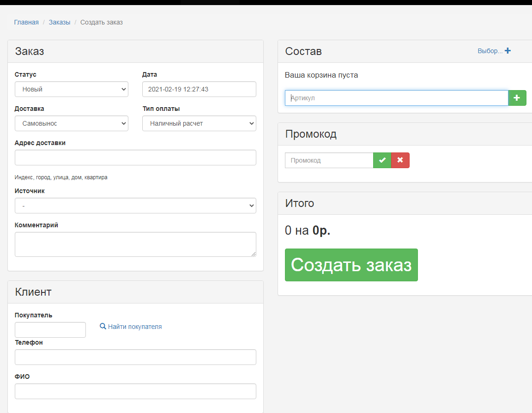Open the Статус dropdown showing Новый
The width and height of the screenshot is (532, 413).
(x=72, y=89)
